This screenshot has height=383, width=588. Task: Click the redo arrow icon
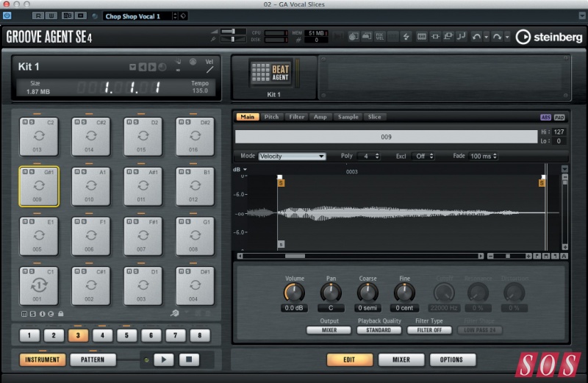[x=497, y=36]
